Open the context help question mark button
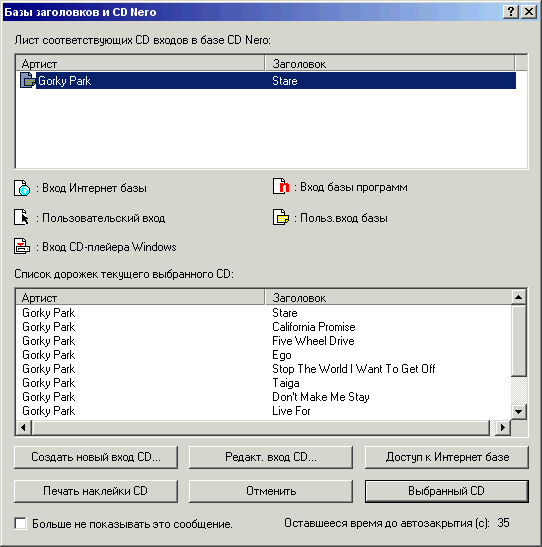The image size is (542, 547). [x=511, y=12]
